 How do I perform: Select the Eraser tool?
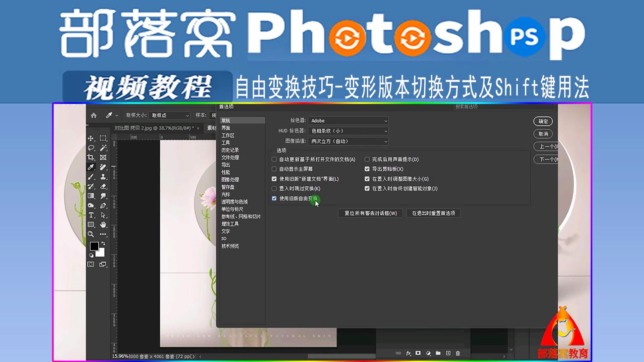(103, 186)
